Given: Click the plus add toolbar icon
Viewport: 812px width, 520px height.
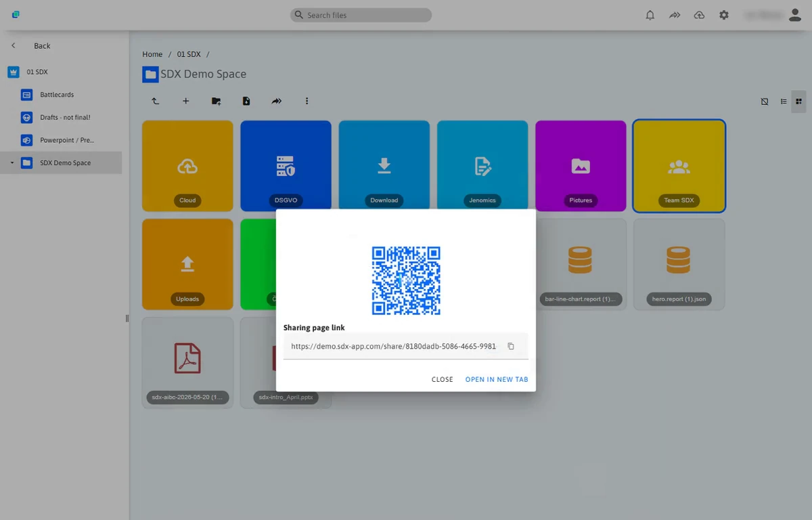Looking at the screenshot, I should 186,101.
